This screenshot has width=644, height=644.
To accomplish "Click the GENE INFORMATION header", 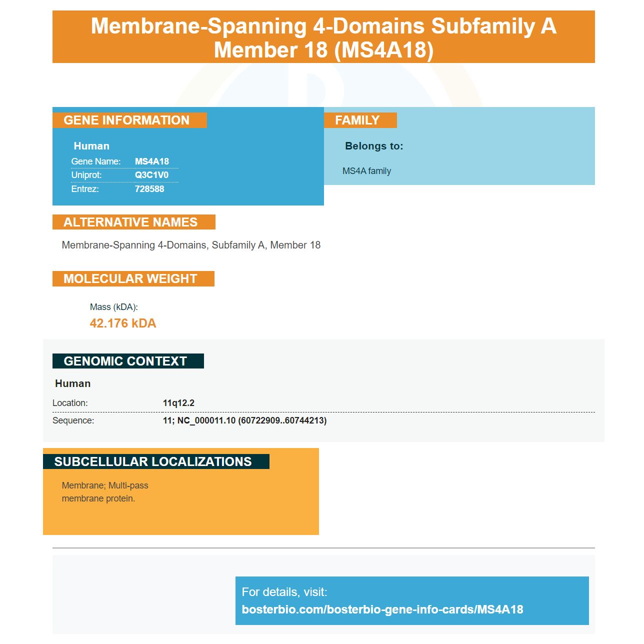I will 129,120.
